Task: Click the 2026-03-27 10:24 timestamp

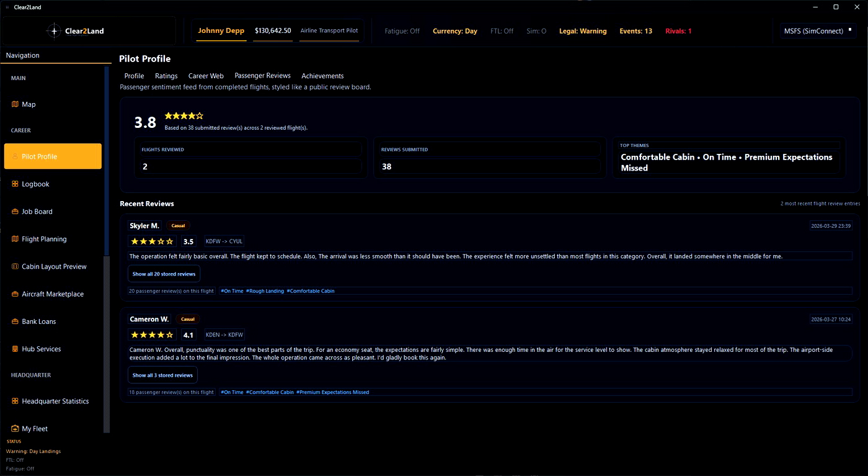Action: point(831,320)
